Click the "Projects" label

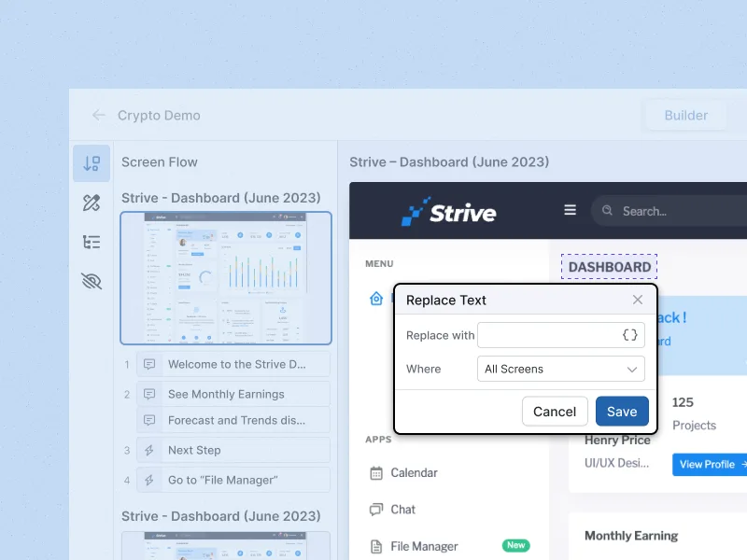(x=694, y=426)
